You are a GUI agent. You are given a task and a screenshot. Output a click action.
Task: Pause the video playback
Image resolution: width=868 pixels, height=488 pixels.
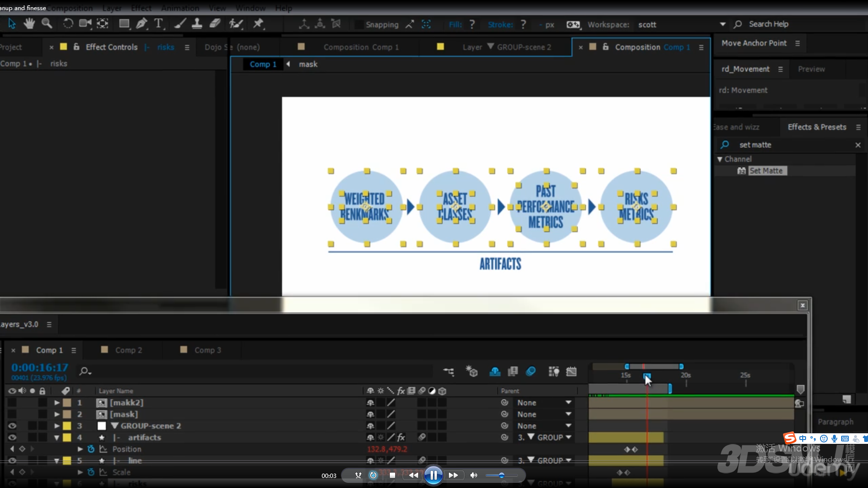point(433,475)
